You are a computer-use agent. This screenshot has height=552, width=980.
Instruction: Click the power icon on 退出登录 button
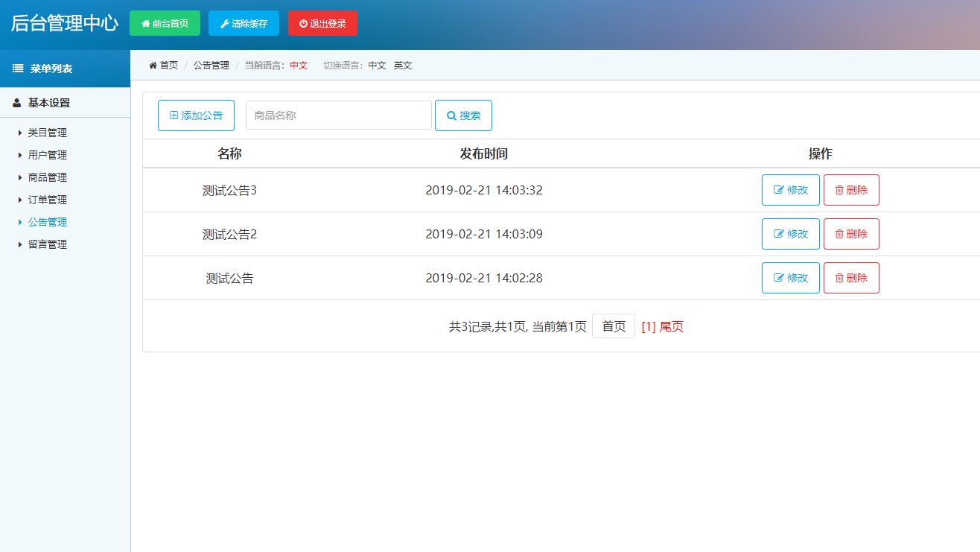coord(302,23)
